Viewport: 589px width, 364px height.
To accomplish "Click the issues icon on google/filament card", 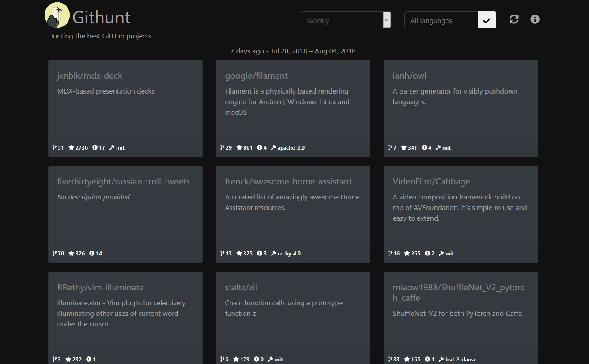I will point(260,148).
